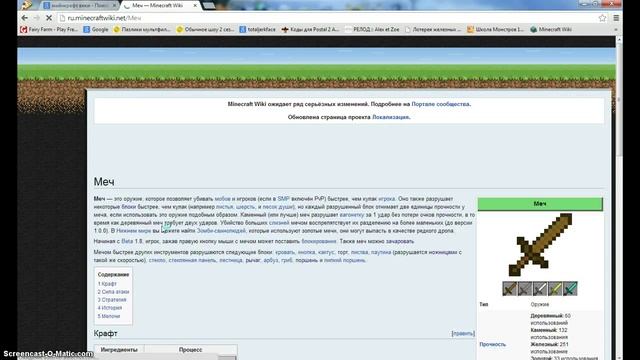The image size is (640, 360).
Task: Follow the блокирование link
Action: [319, 241]
